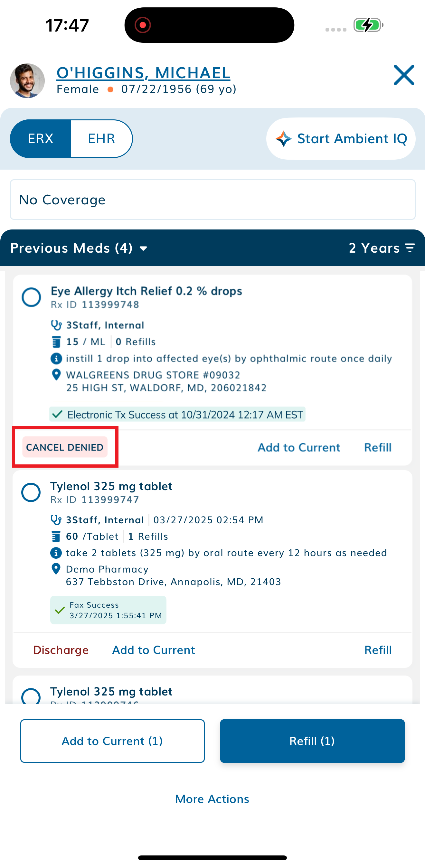
Task: Tap the Demo Pharmacy location pin icon
Action: click(56, 569)
